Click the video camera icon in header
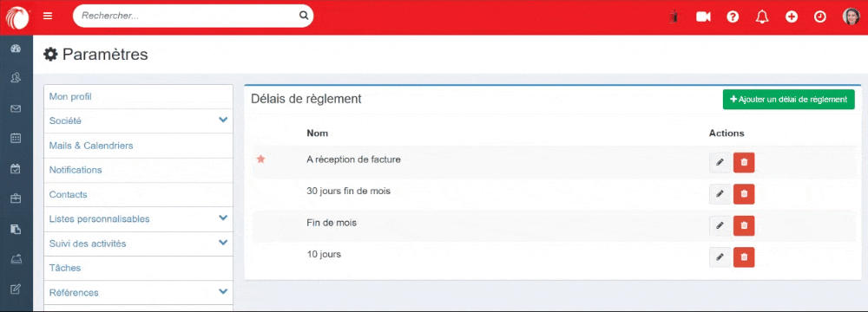Viewport: 868px width, 312px height. 703,16
